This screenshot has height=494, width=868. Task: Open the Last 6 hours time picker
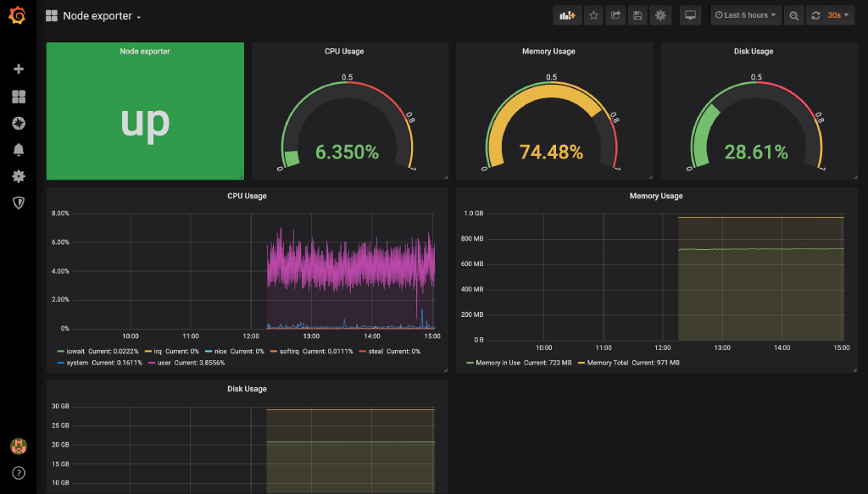746,15
